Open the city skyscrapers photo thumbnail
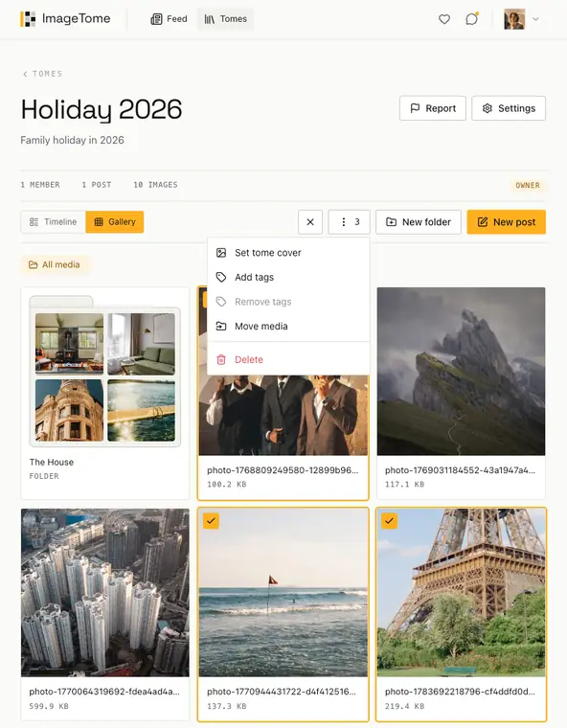The height and width of the screenshot is (728, 567). coord(105,593)
